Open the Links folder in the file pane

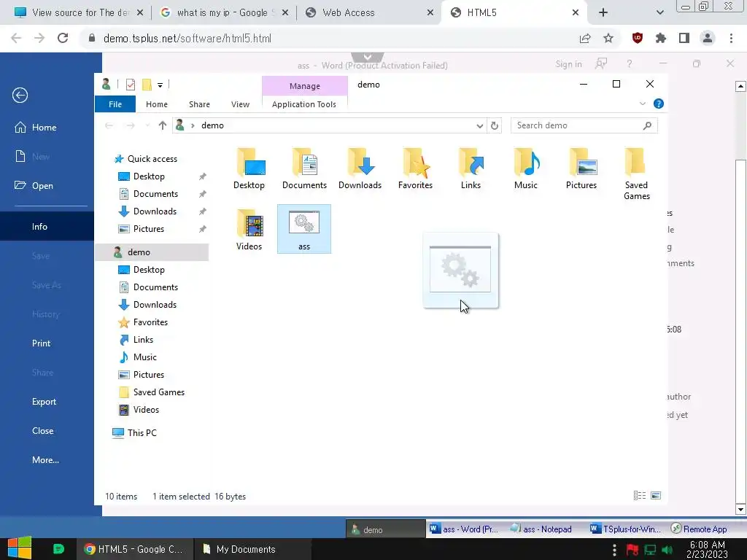tap(471, 169)
